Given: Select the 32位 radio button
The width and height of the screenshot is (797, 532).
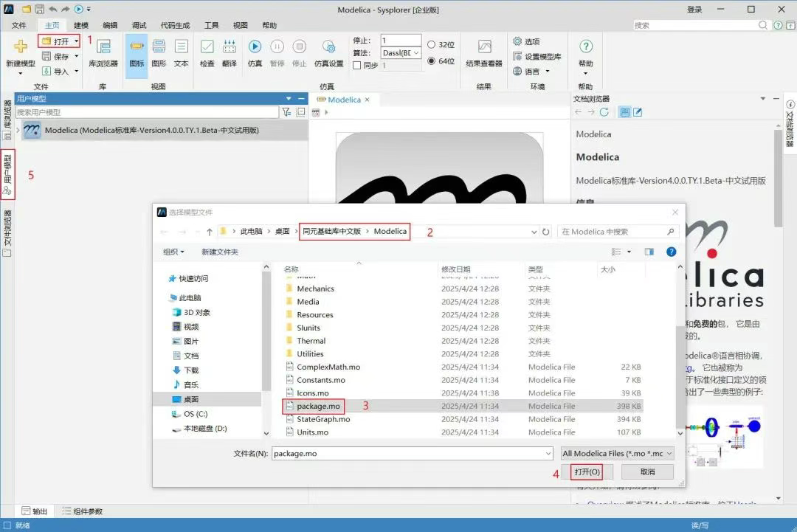Looking at the screenshot, I should click(x=432, y=45).
